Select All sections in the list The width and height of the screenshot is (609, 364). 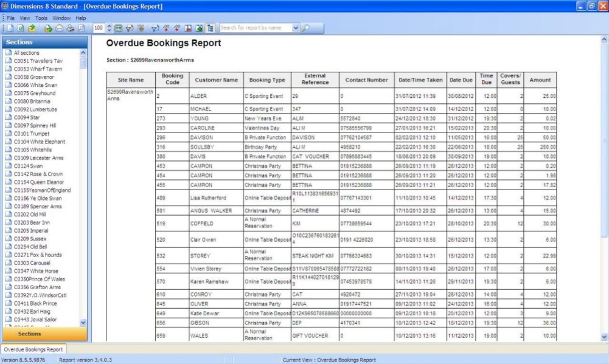click(x=26, y=53)
